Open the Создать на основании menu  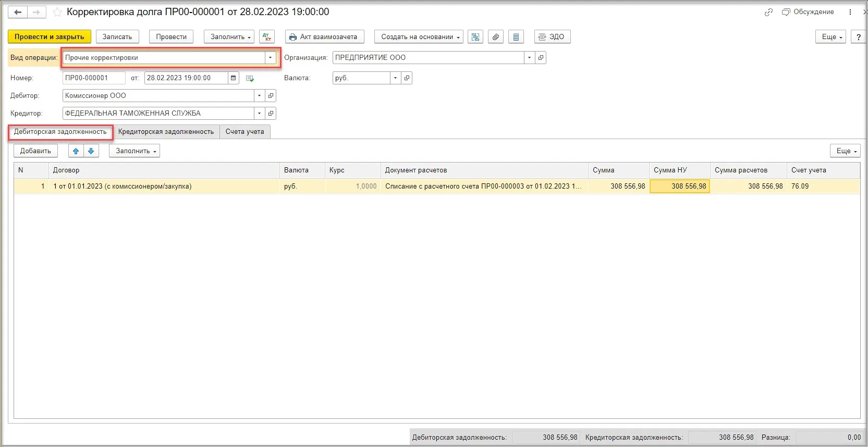419,37
